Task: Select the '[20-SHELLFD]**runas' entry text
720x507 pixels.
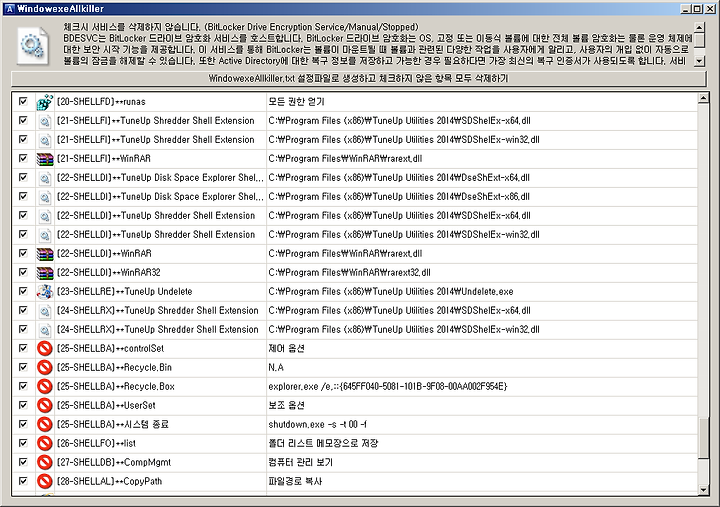Action: (101, 102)
